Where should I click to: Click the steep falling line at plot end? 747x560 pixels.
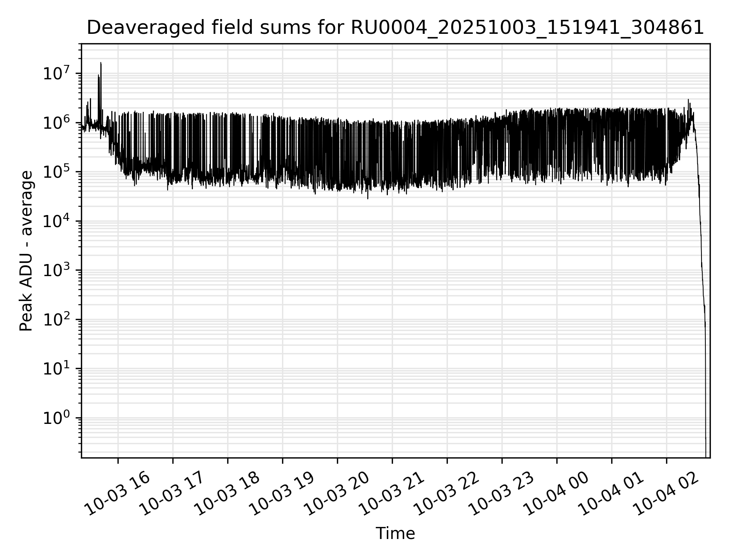[701, 233]
